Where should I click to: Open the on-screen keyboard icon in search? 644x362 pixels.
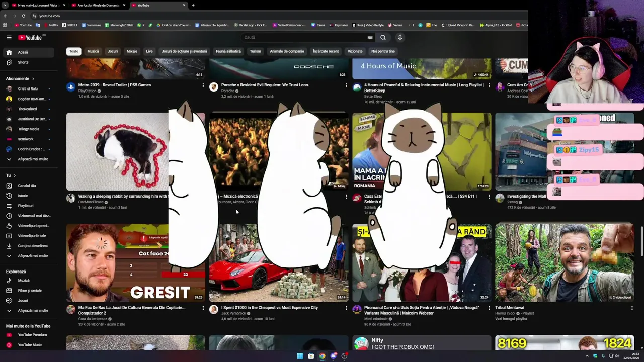(370, 37)
